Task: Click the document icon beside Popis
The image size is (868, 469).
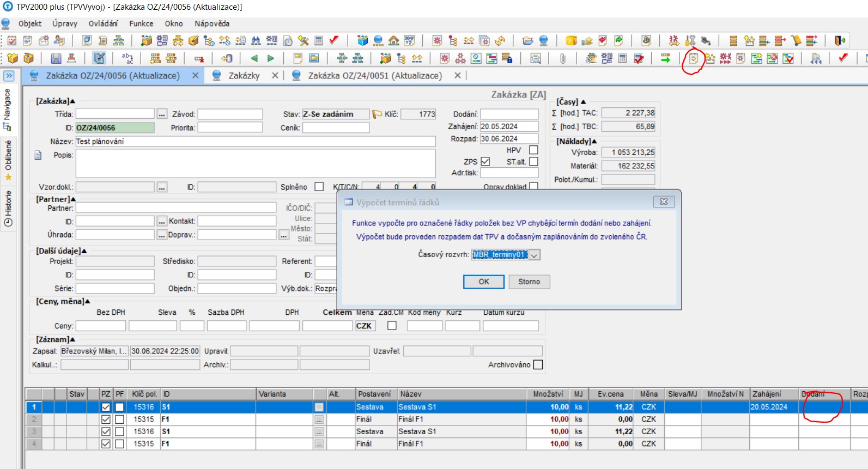Action: (38, 155)
